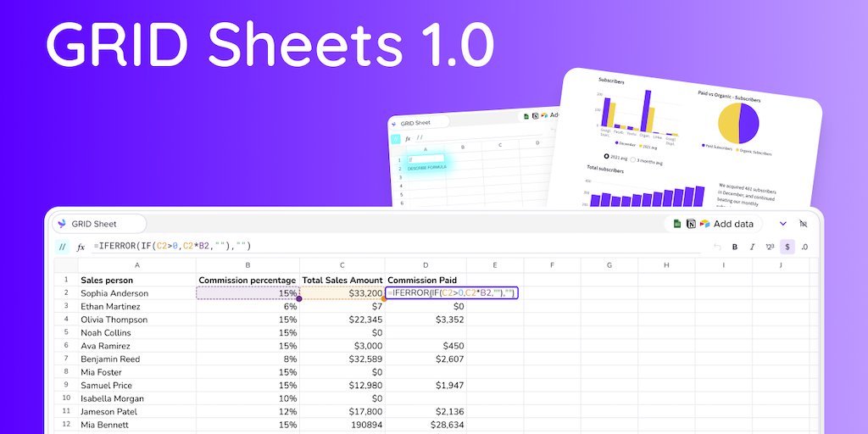Screen dimensions: 868x434
Task: Select the 'Ethan Martinez' cell
Action: coord(137,306)
